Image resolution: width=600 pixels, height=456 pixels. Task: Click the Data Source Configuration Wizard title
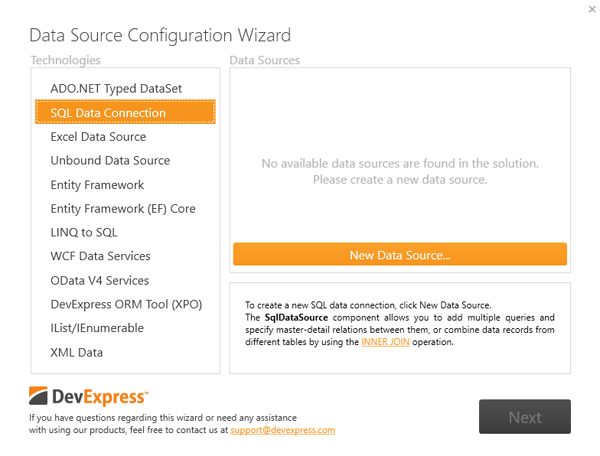pyautogui.click(x=160, y=36)
